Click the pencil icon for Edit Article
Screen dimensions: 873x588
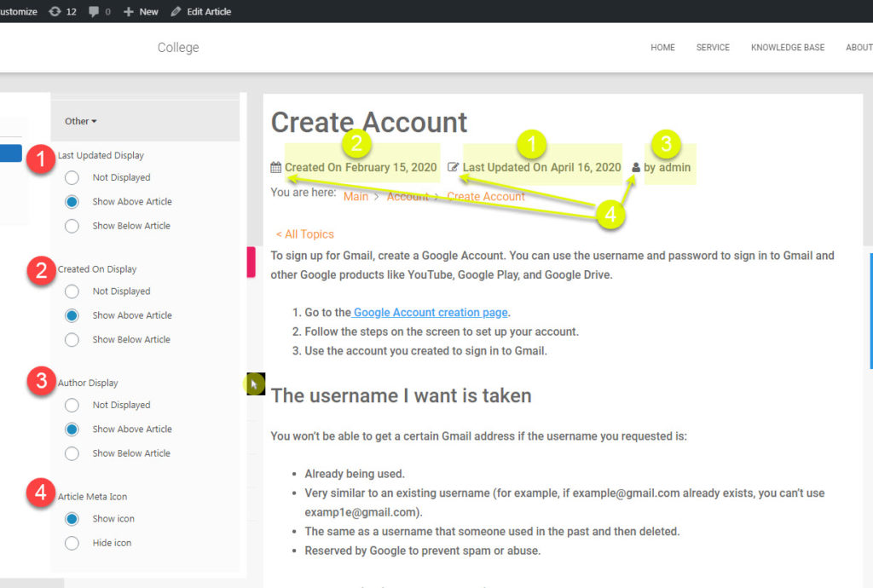[x=176, y=11]
